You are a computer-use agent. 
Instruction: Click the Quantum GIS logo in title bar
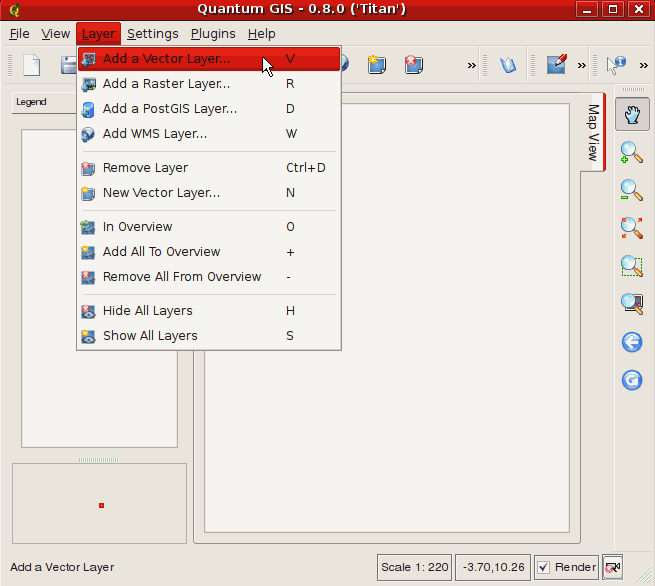(x=15, y=9)
